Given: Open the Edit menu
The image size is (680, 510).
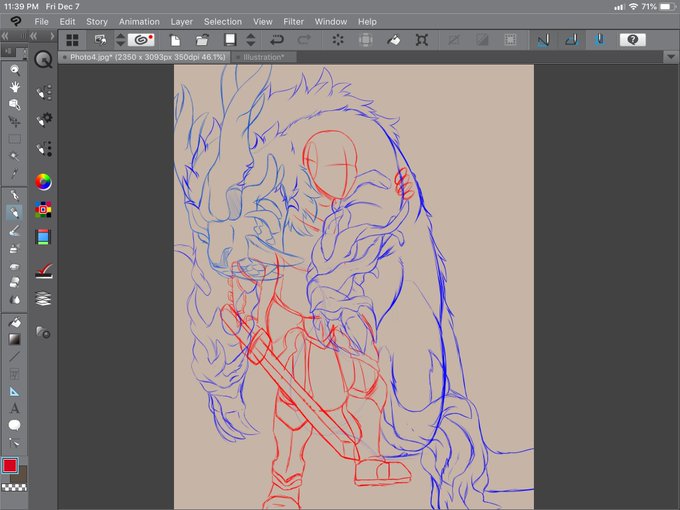Looking at the screenshot, I should (x=67, y=21).
